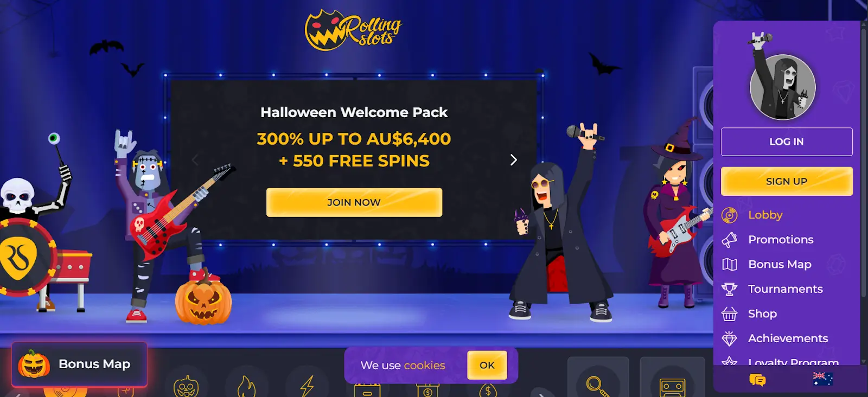The width and height of the screenshot is (868, 397).
Task: Click the LOG IN button
Action: (787, 142)
